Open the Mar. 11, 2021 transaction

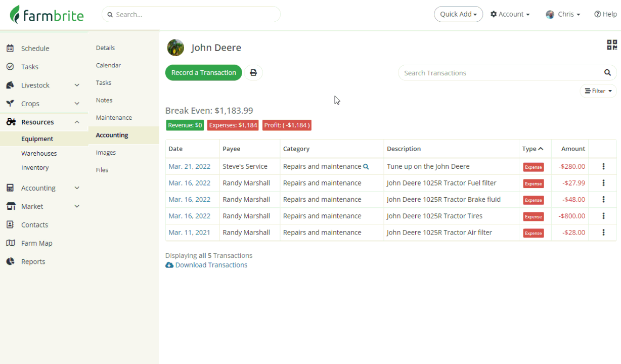pos(190,233)
